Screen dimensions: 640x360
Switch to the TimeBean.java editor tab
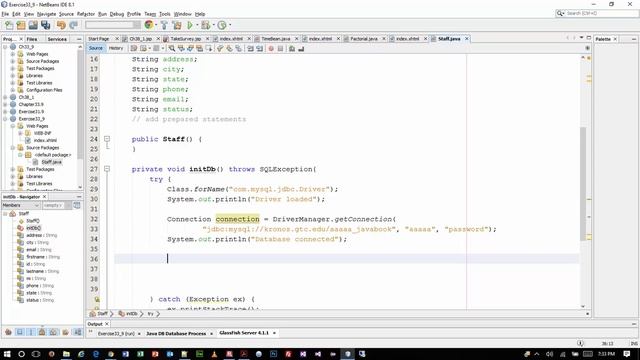click(276, 39)
